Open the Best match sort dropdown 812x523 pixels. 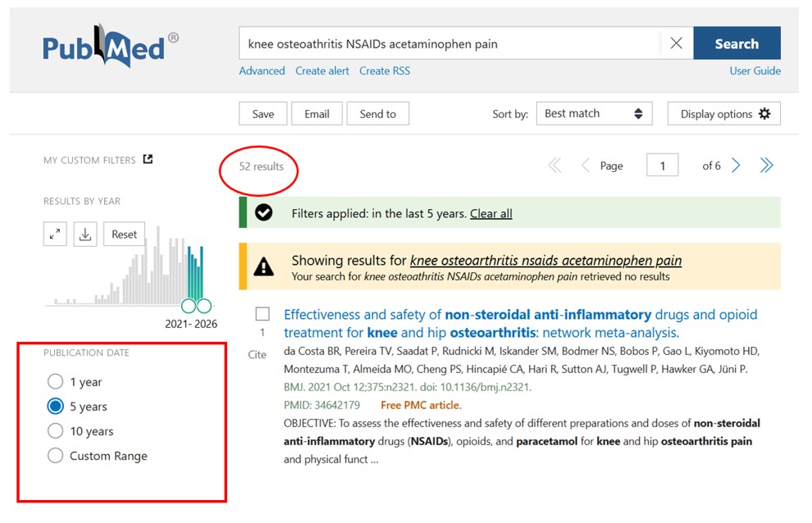(594, 113)
